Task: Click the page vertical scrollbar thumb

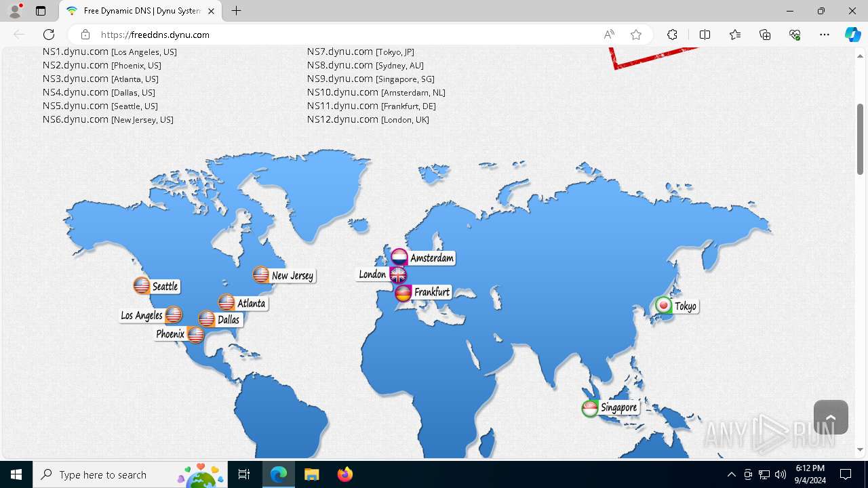Action: pyautogui.click(x=860, y=139)
